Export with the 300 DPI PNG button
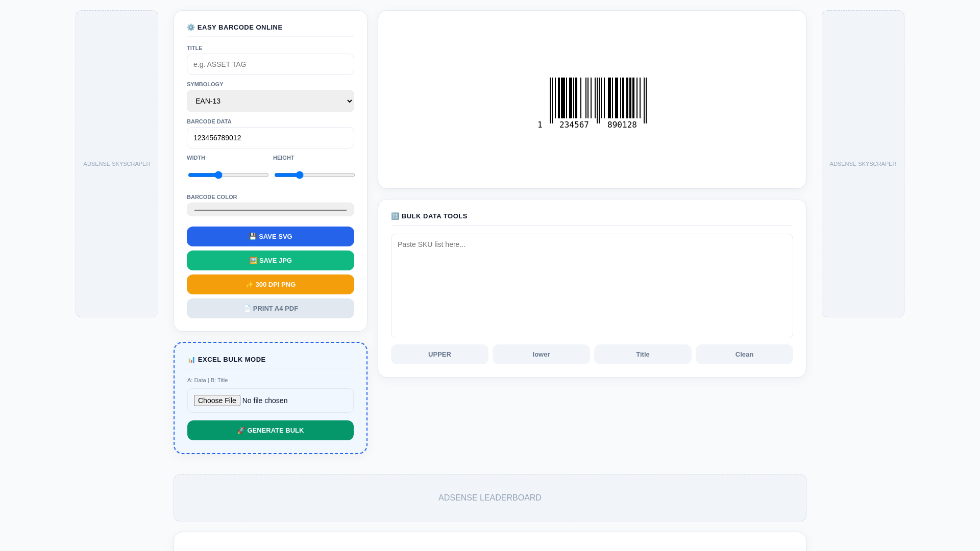This screenshot has width=980, height=551. point(270,285)
